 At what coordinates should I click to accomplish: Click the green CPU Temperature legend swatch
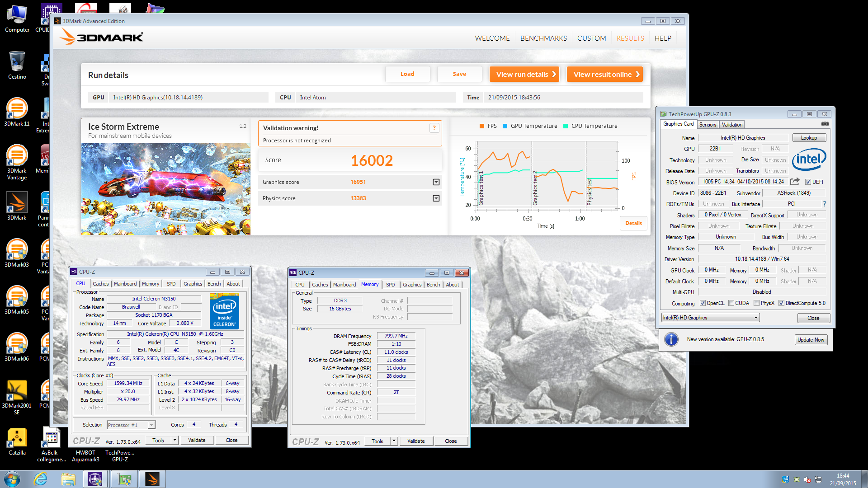click(x=566, y=126)
